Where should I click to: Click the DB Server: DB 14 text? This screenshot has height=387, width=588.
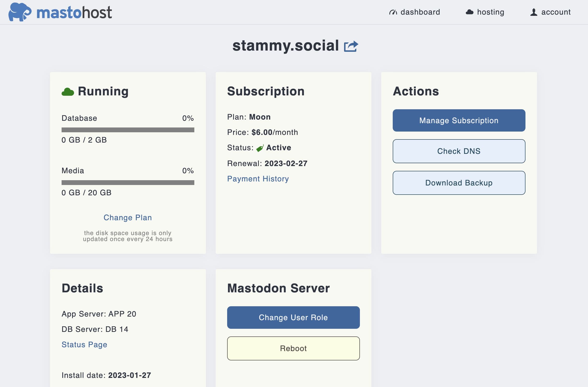pos(95,329)
